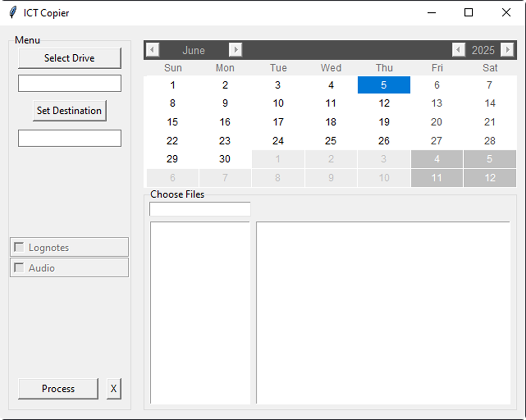Select Friday June 6
Screen dimensions: 526x420
point(437,85)
